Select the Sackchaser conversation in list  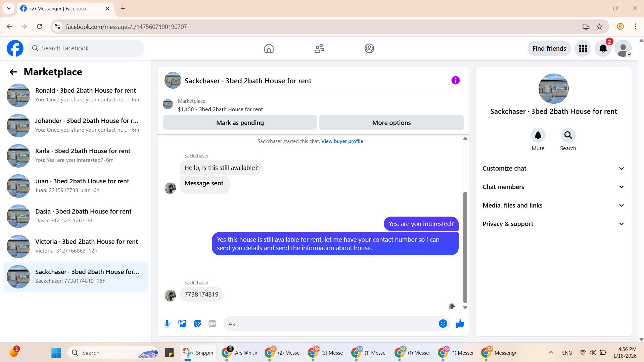[x=76, y=277]
